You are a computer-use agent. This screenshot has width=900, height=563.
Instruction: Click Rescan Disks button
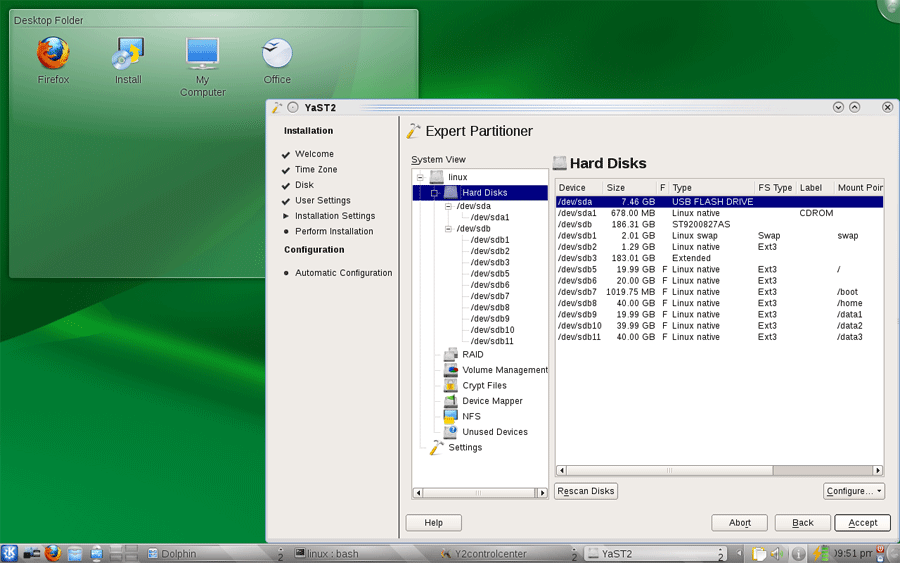click(x=585, y=491)
